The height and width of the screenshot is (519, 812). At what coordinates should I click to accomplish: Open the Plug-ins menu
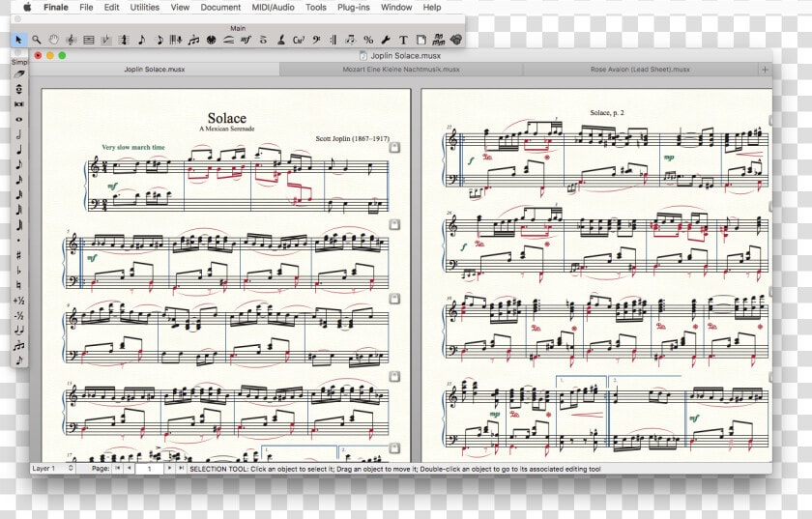(x=353, y=8)
